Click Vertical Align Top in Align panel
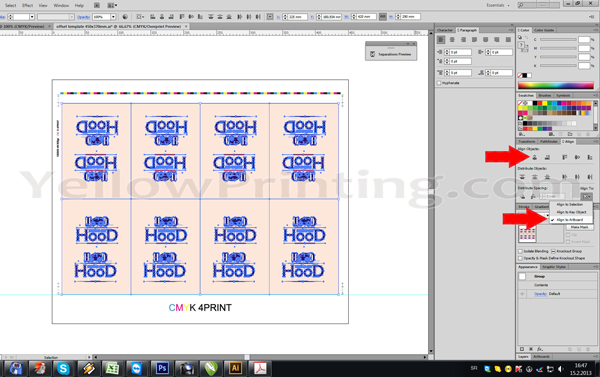600x377 pixels. pyautogui.click(x=564, y=157)
